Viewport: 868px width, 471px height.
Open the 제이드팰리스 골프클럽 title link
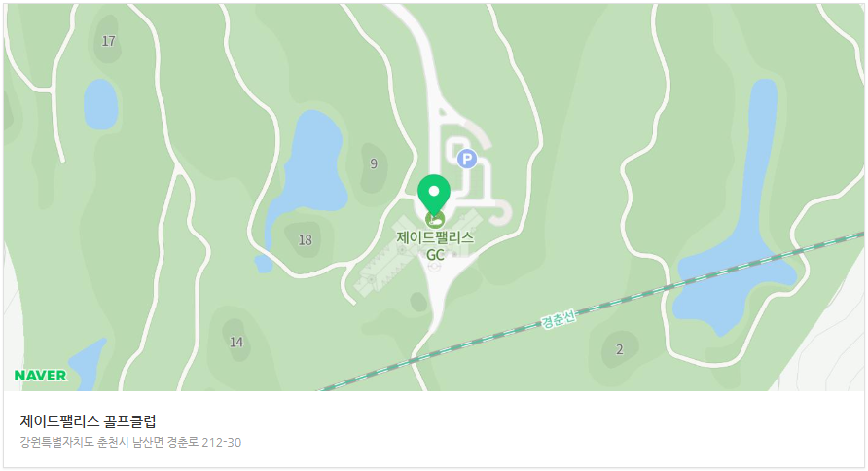pos(88,421)
